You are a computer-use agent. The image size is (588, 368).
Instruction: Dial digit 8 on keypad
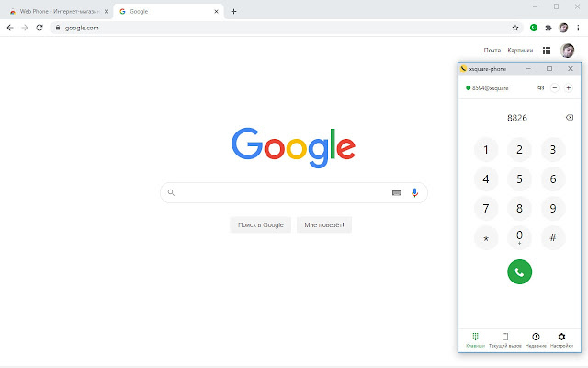(x=519, y=209)
